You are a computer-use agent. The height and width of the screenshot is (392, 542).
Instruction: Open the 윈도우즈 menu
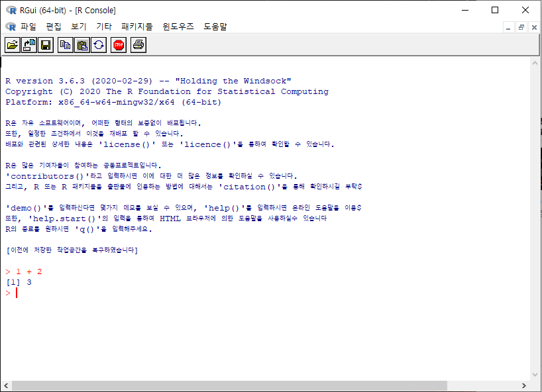pos(178,26)
